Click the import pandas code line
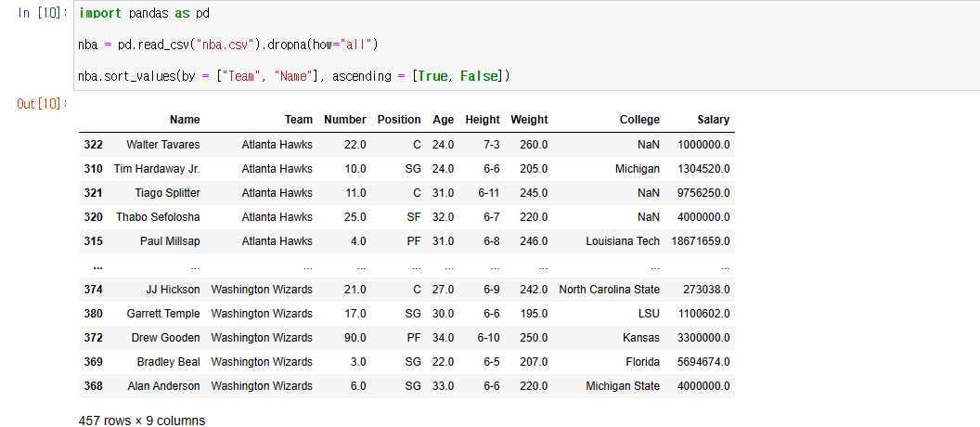 tap(145, 13)
